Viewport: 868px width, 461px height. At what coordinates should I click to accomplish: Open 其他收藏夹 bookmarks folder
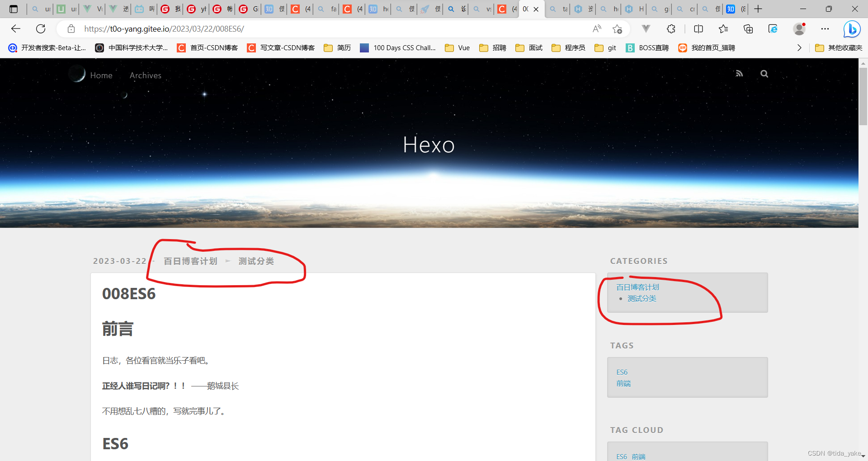pos(839,48)
